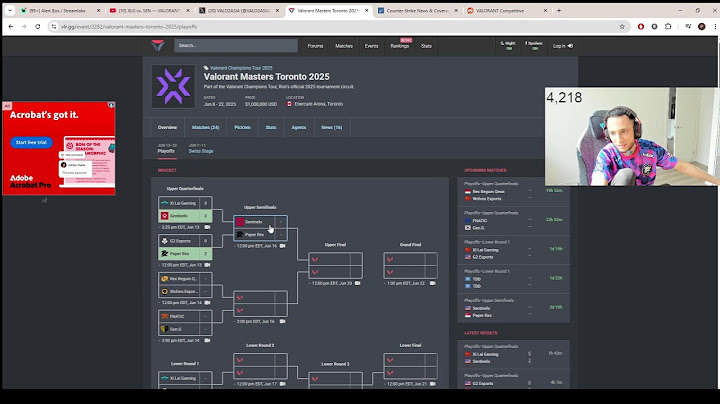Click video icon beside Upper Final Jun 20
720x404 pixels.
point(358,283)
